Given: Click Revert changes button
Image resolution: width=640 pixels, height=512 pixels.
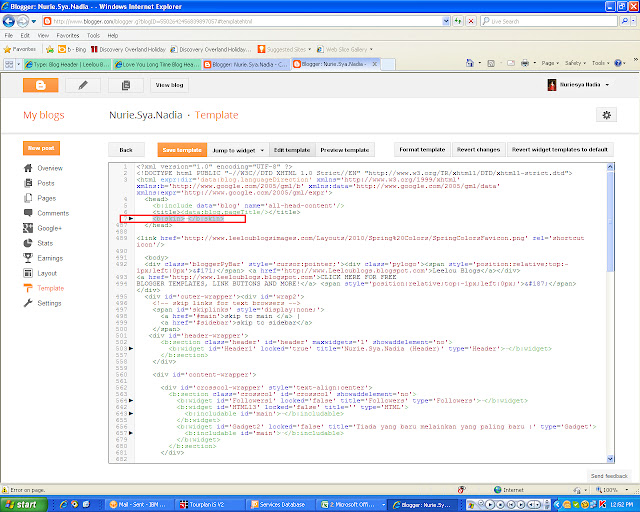Looking at the screenshot, I should click(478, 150).
